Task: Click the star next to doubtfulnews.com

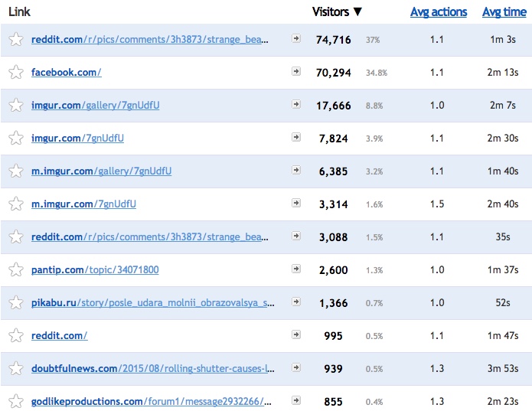Action: click(16, 368)
